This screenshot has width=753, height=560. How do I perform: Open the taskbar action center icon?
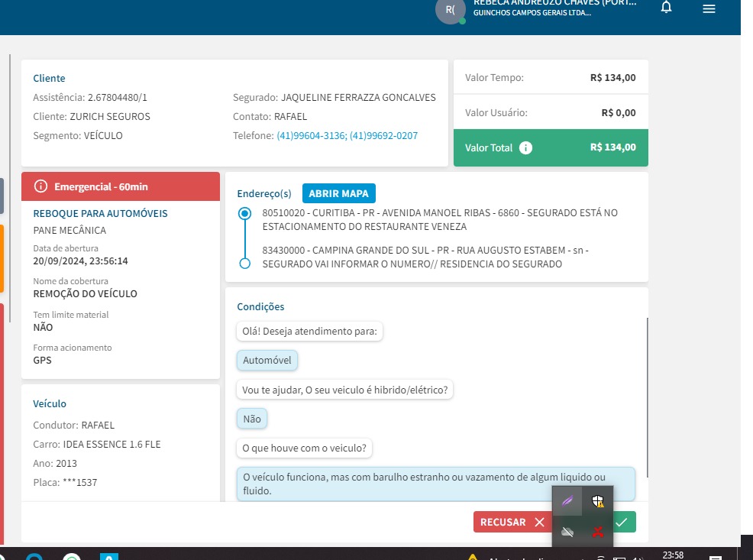tap(716, 557)
